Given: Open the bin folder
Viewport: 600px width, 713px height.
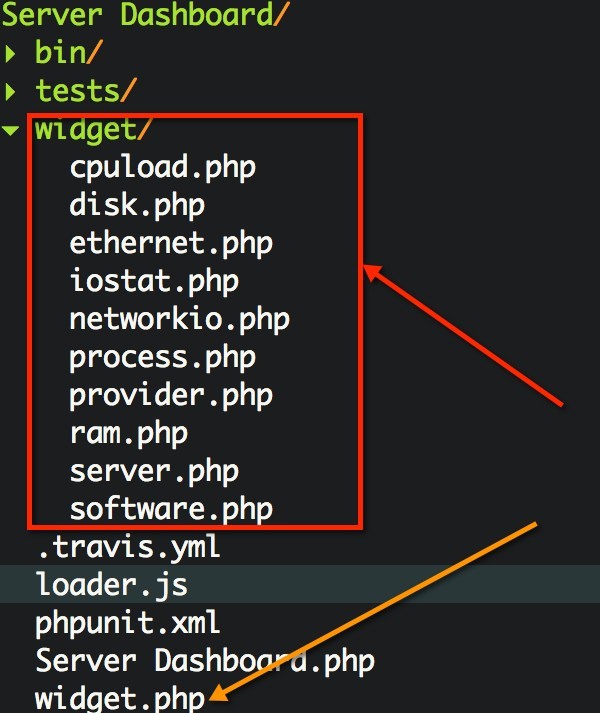Looking at the screenshot, I should [69, 52].
